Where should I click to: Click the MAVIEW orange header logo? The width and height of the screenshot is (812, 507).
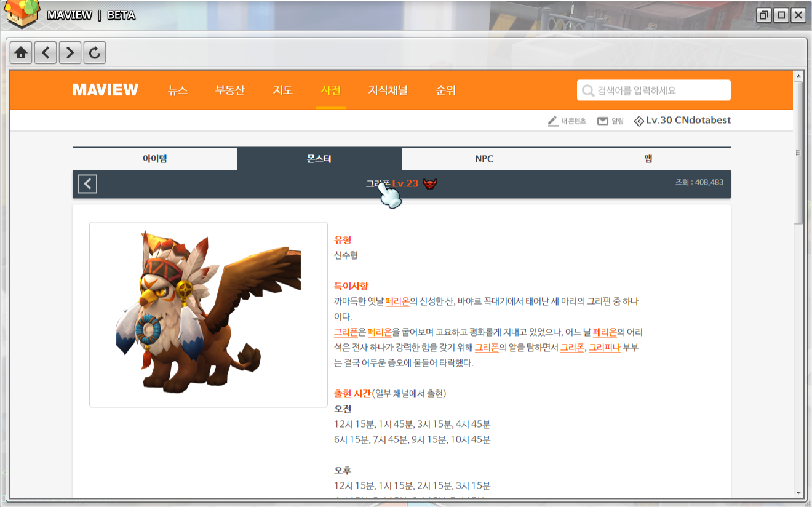pos(105,90)
